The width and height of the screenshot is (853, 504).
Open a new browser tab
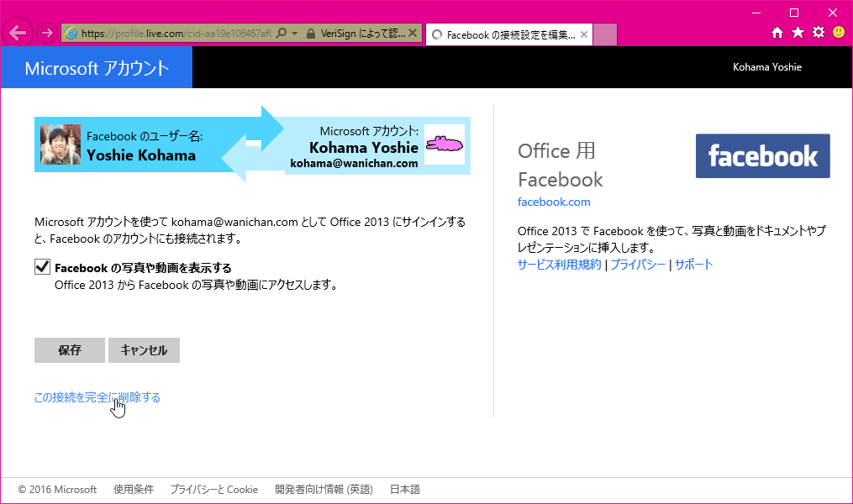click(605, 34)
